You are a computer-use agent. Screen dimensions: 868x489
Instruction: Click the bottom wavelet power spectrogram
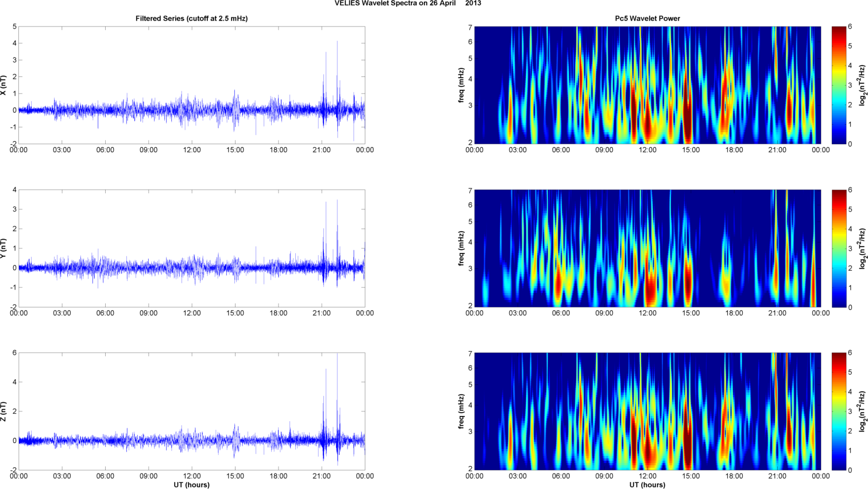click(x=647, y=411)
